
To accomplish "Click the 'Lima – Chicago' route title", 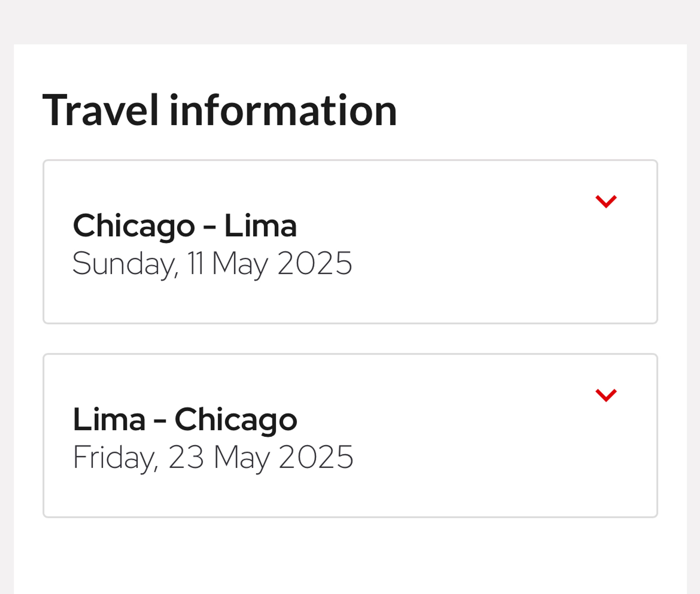I will [184, 420].
